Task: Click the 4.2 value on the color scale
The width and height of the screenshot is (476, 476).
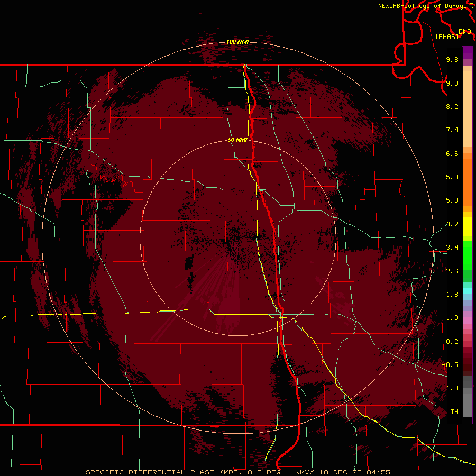Action: pyautogui.click(x=452, y=224)
